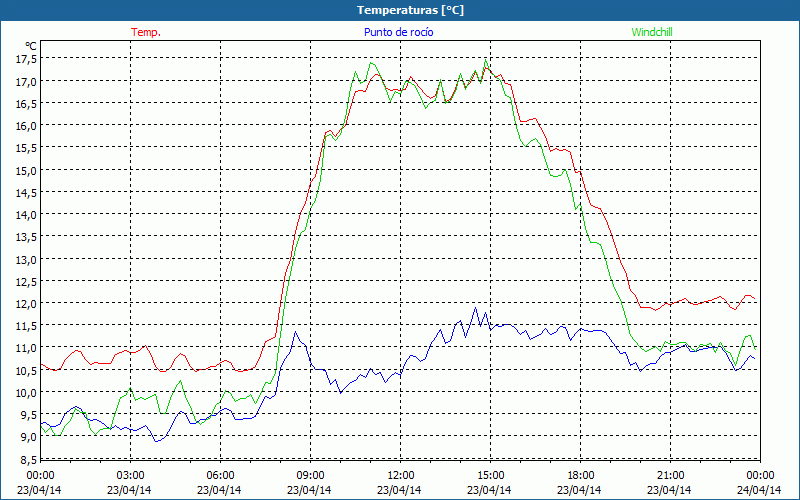
Task: Select the green 'Windchill' legend label
Action: (652, 32)
